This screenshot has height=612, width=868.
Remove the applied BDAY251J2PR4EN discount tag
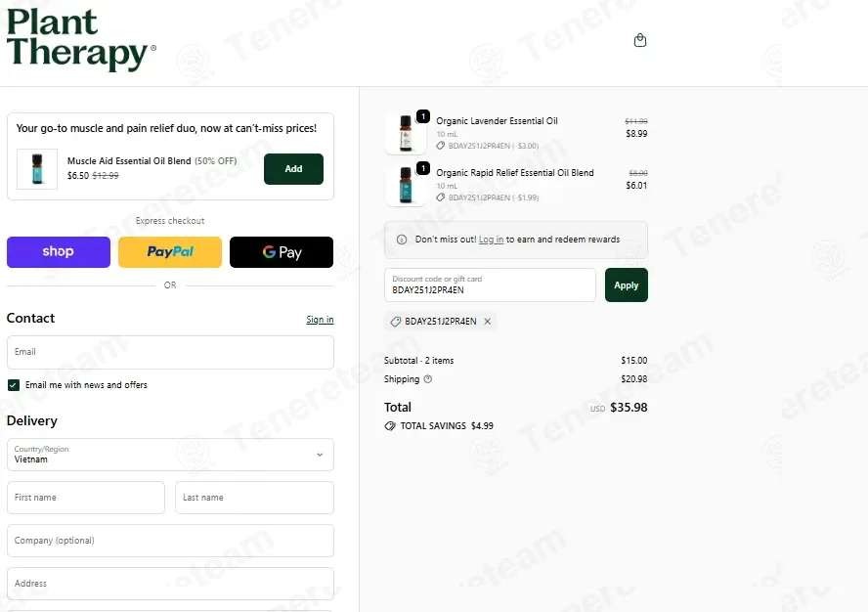pos(487,322)
